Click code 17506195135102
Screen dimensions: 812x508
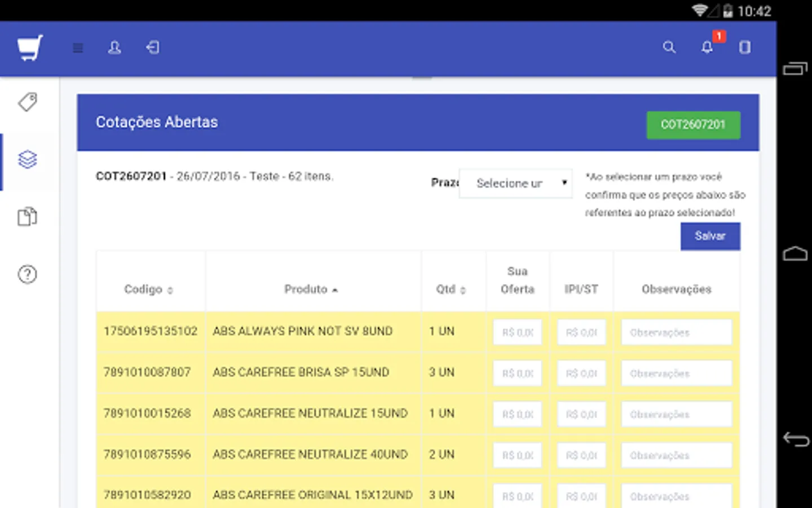pos(151,331)
